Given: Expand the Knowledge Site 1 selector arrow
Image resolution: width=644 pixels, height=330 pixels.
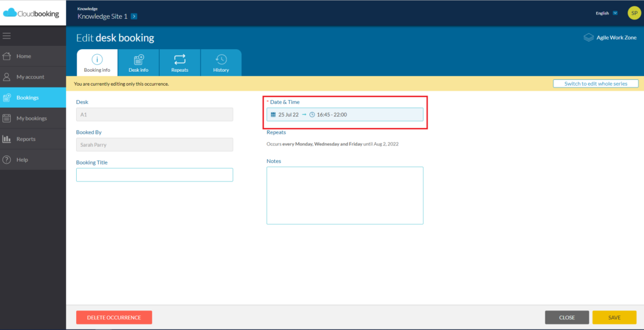Looking at the screenshot, I should click(x=134, y=16).
